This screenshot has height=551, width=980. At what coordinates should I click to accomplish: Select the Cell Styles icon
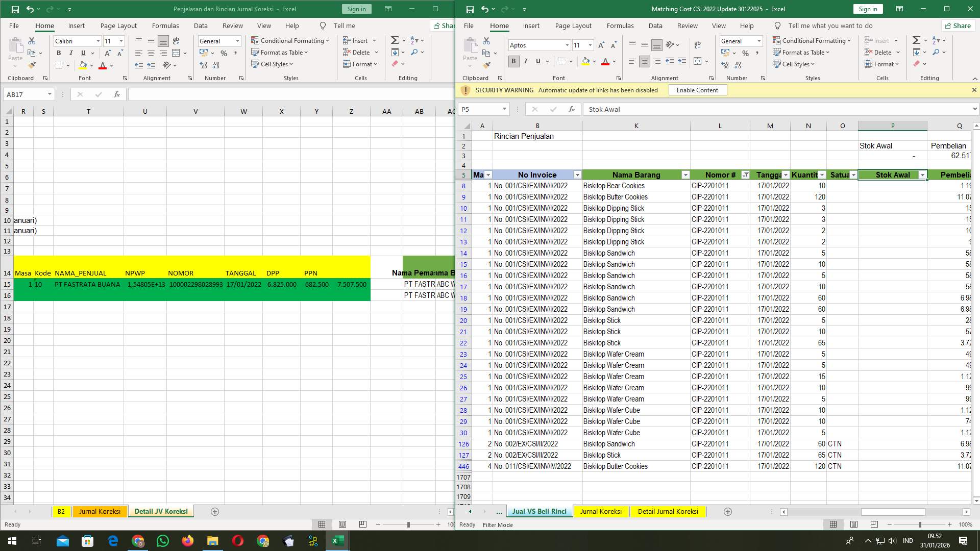[x=794, y=64]
